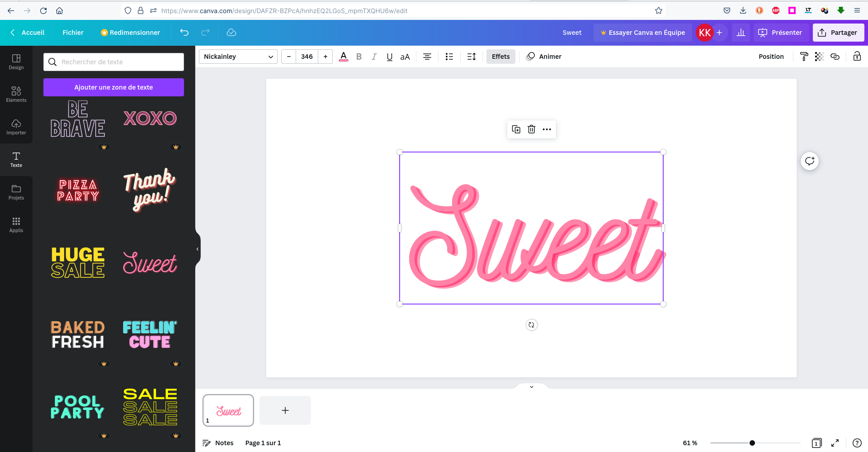This screenshot has height=452, width=868.
Task: Switch to the Éléments tab
Action: (x=16, y=94)
